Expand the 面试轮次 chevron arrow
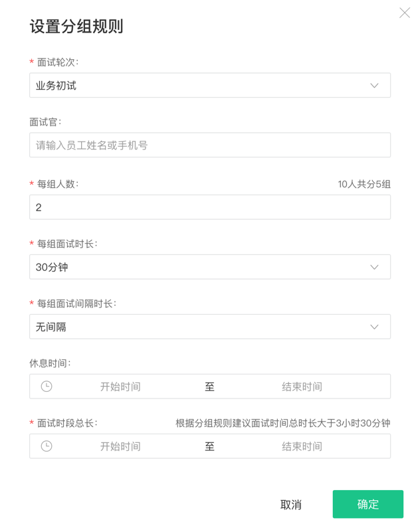This screenshot has height=528, width=420. point(374,86)
